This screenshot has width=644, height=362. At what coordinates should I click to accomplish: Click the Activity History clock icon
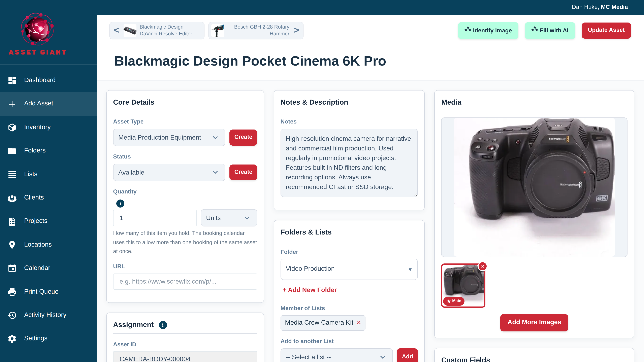[x=12, y=315]
